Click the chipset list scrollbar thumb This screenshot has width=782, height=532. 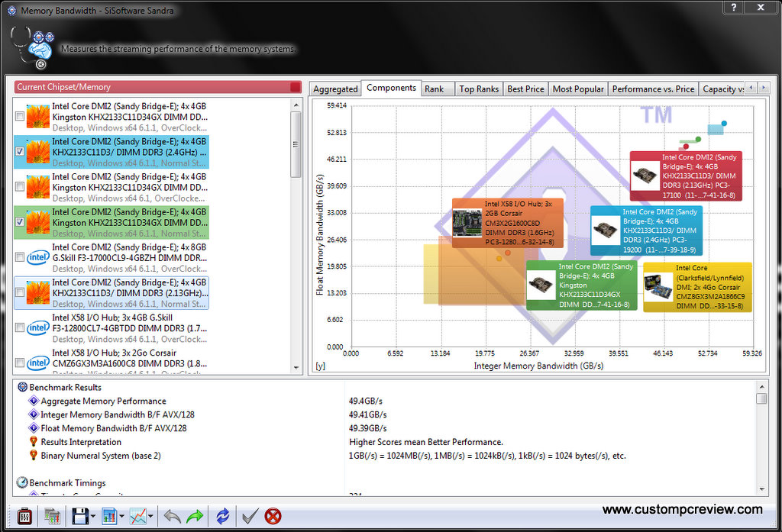click(296, 144)
